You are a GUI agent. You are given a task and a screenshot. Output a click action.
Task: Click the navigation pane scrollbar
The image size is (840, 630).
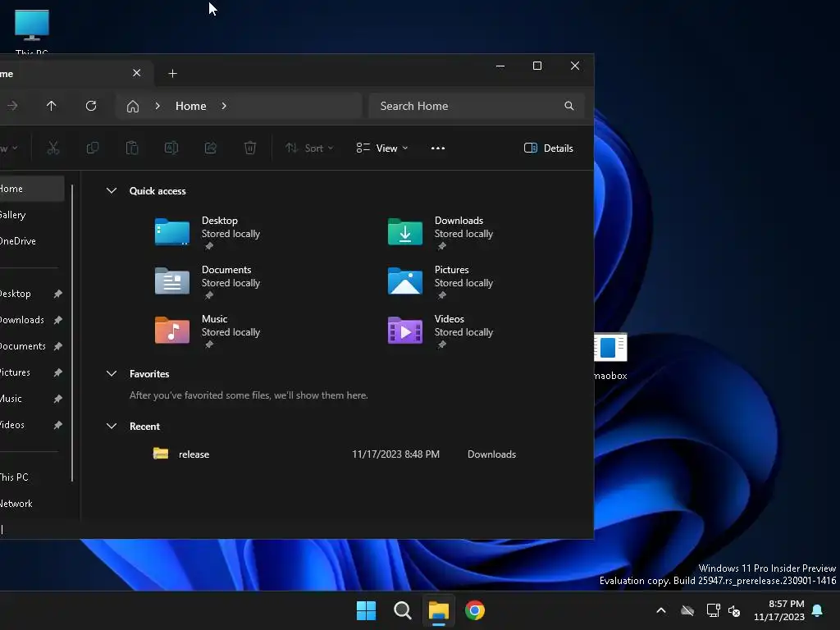[72, 332]
